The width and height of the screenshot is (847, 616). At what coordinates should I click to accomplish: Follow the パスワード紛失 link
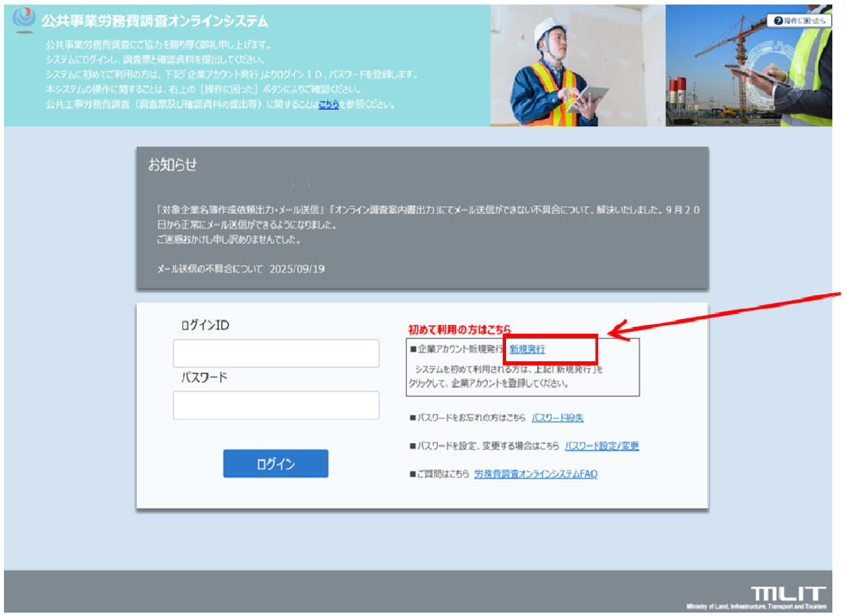(x=557, y=418)
